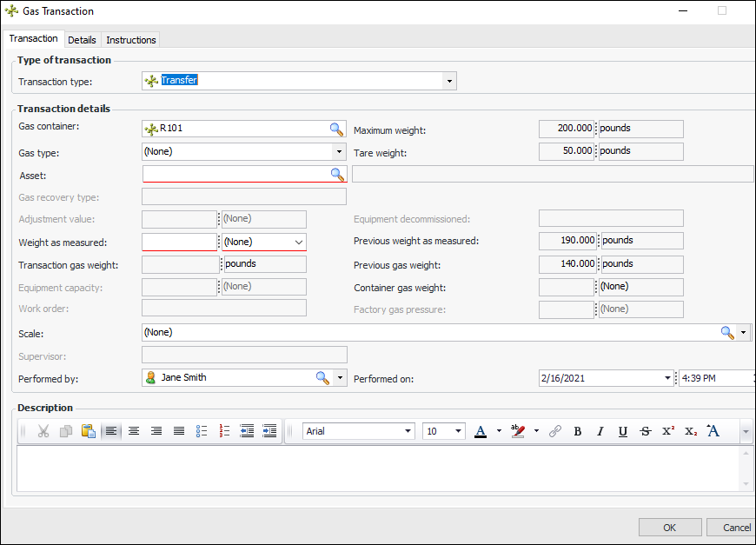Click the Weight as measured input field
The image size is (756, 545).
click(x=178, y=242)
